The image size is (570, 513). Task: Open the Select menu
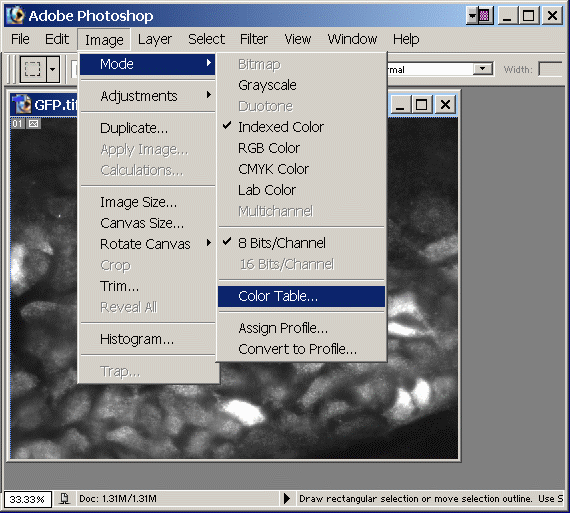point(206,39)
